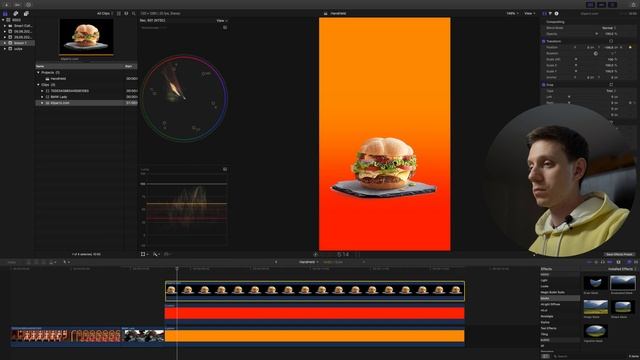Image resolution: width=640 pixels, height=360 pixels.
Task: Open the Blend Mode Normal dropdown
Action: [609, 28]
